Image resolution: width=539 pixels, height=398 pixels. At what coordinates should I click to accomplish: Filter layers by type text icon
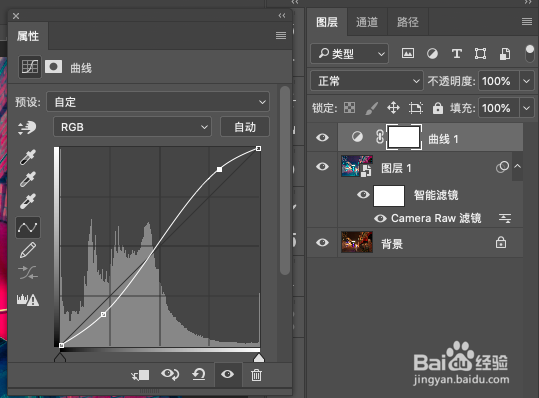click(456, 54)
